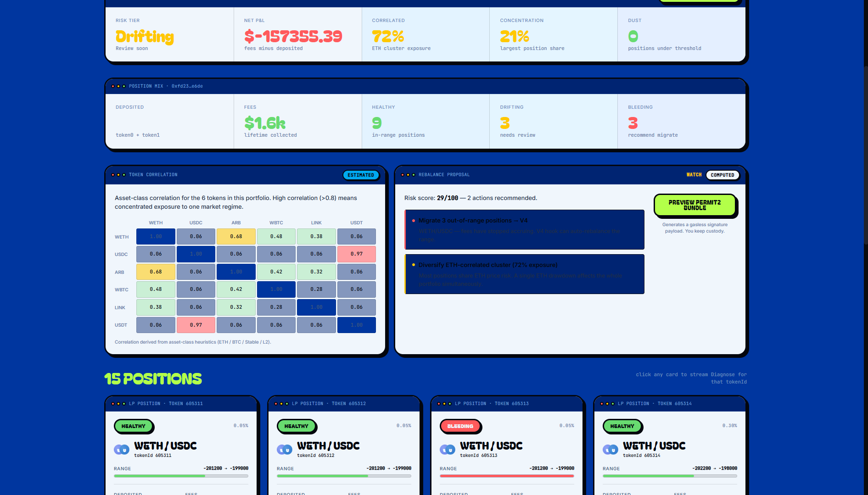Click Preview Permit2 Bundle button
The image size is (868, 495).
pos(694,205)
